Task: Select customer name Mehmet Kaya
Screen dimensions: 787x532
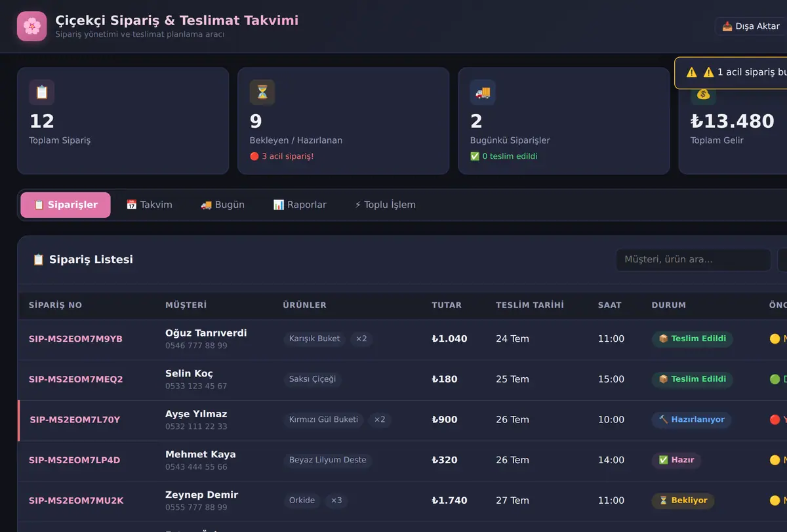Action: [x=201, y=455]
